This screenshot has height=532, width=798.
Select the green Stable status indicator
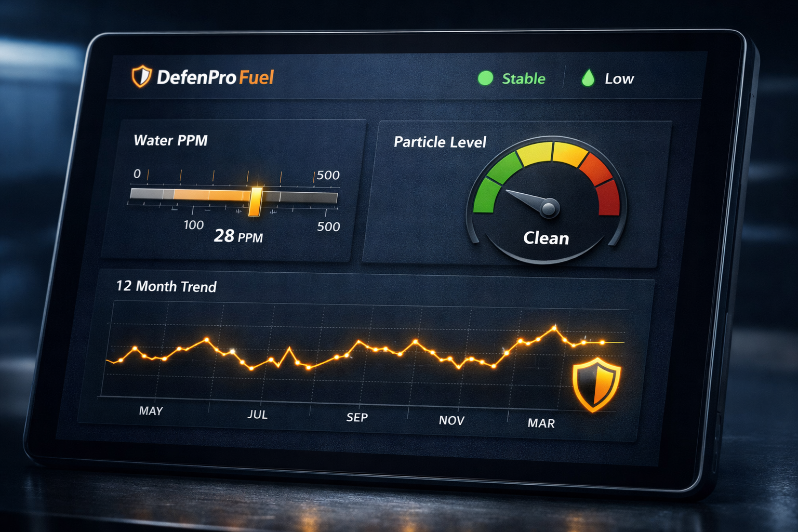[x=486, y=78]
